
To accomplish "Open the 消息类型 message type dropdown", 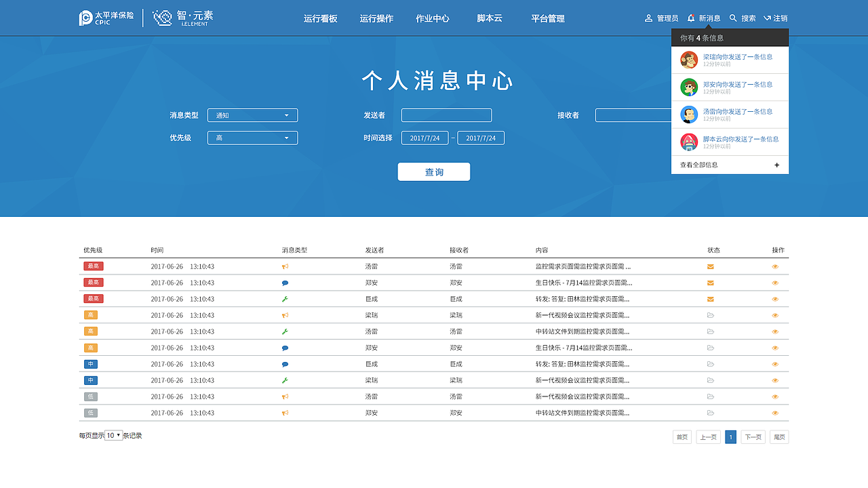I will 252,115.
